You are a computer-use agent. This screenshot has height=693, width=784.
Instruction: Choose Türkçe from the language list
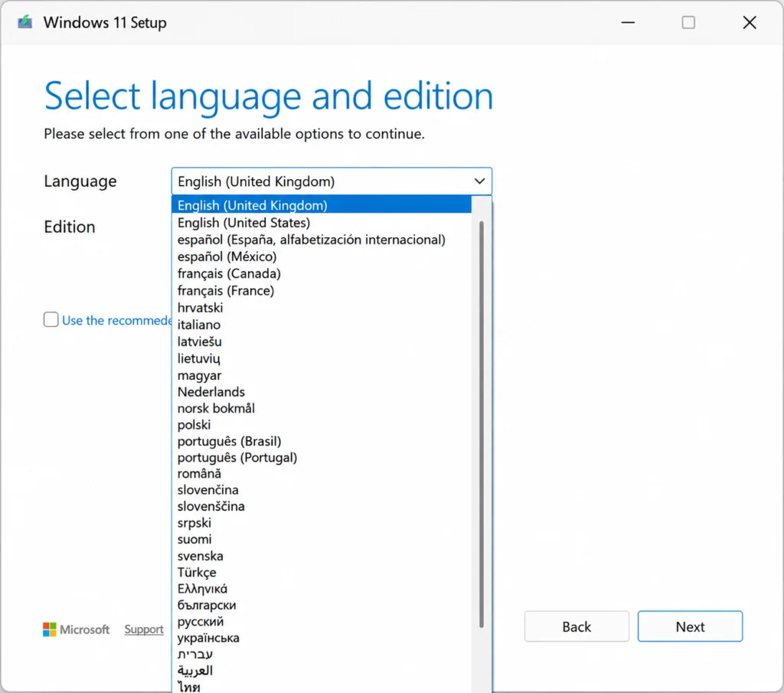click(322, 572)
